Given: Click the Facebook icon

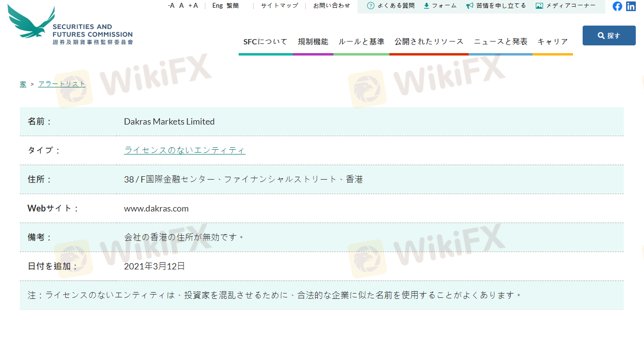Looking at the screenshot, I should 617,6.
